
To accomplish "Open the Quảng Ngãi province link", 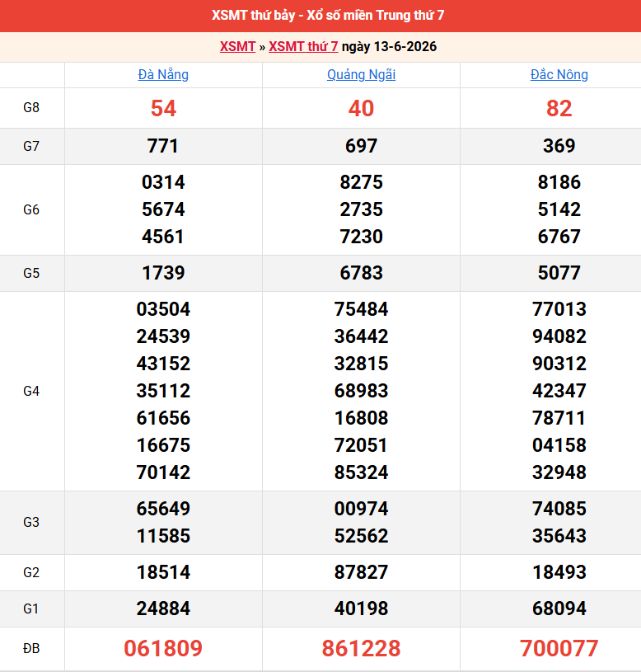I will (x=361, y=74).
